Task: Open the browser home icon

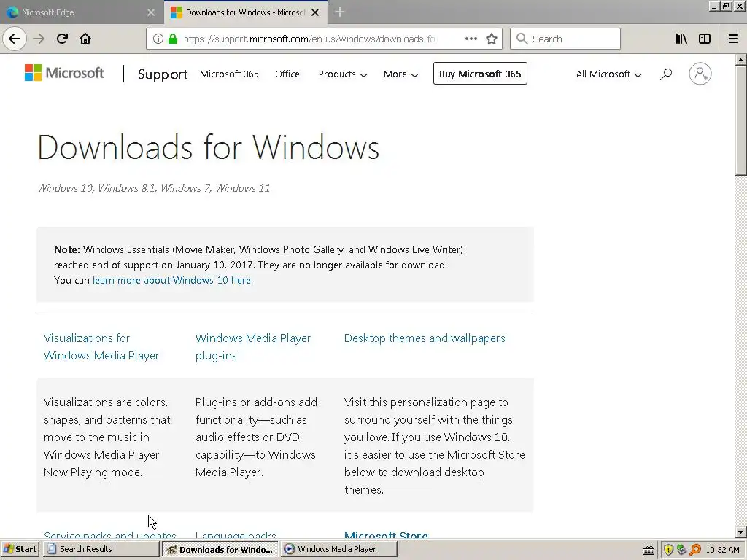Action: tap(85, 39)
